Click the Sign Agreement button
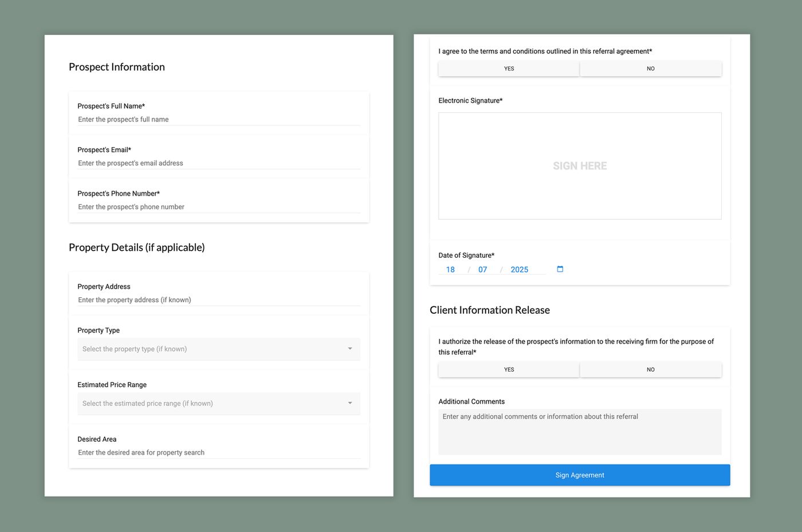Viewport: 802px width, 532px height. (580, 475)
